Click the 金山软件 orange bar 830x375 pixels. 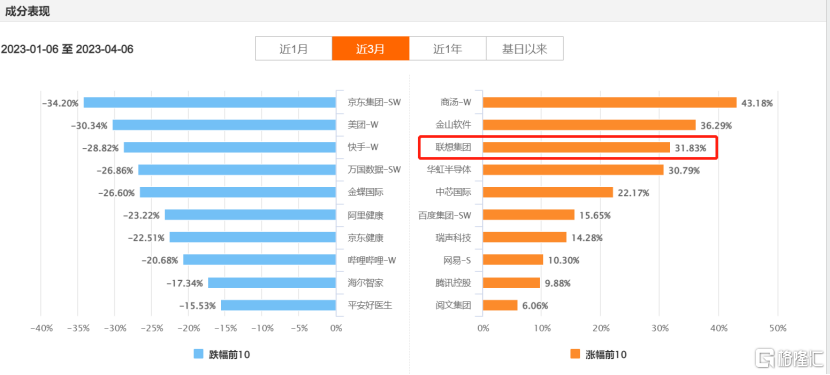pyautogui.click(x=589, y=125)
